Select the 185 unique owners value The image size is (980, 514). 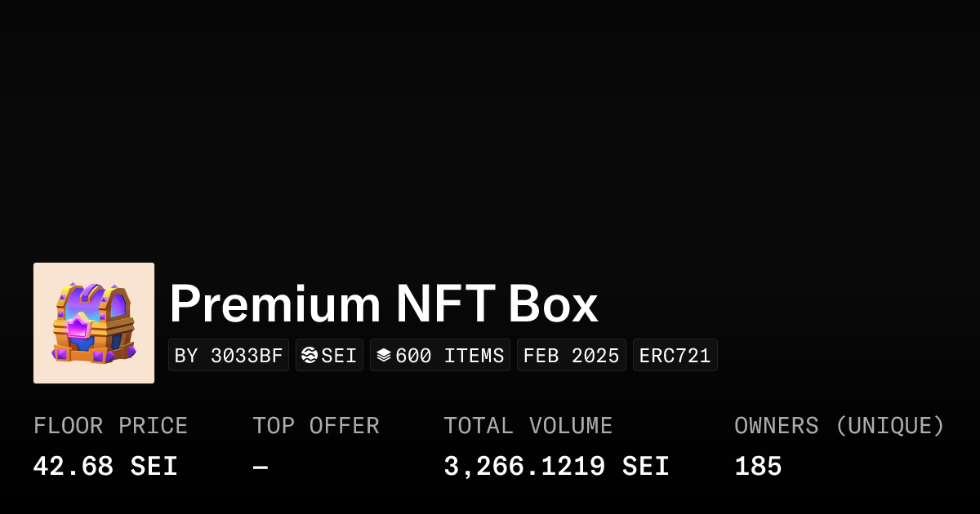tap(758, 467)
